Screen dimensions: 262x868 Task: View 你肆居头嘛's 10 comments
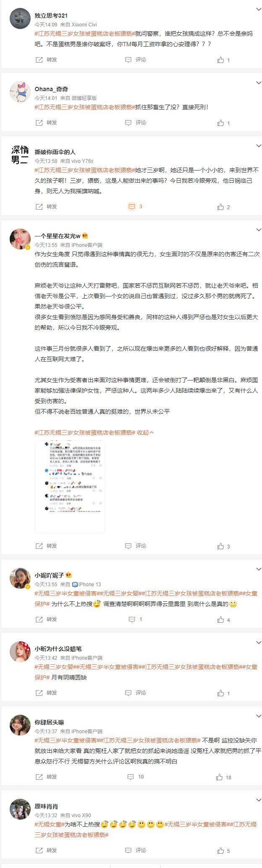135,777
